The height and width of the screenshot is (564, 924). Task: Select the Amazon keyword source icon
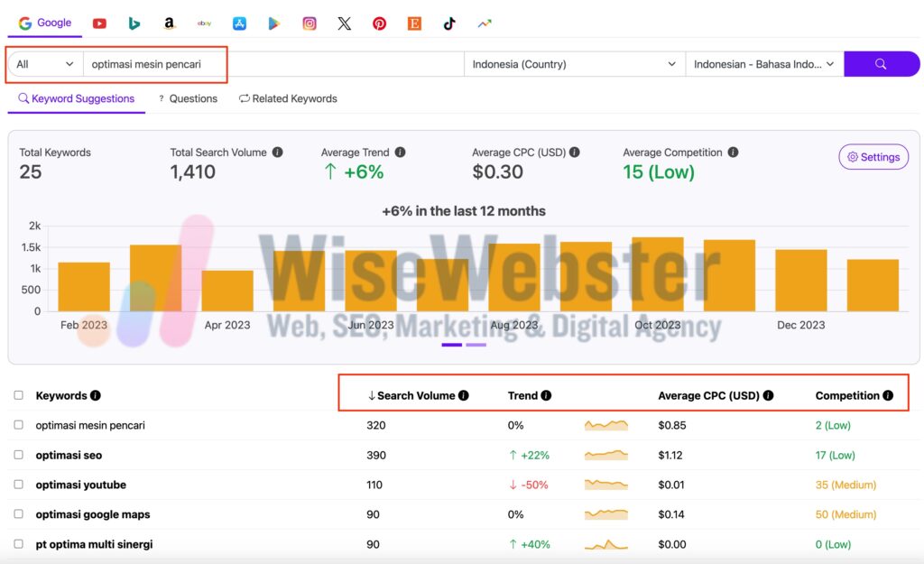tap(169, 23)
